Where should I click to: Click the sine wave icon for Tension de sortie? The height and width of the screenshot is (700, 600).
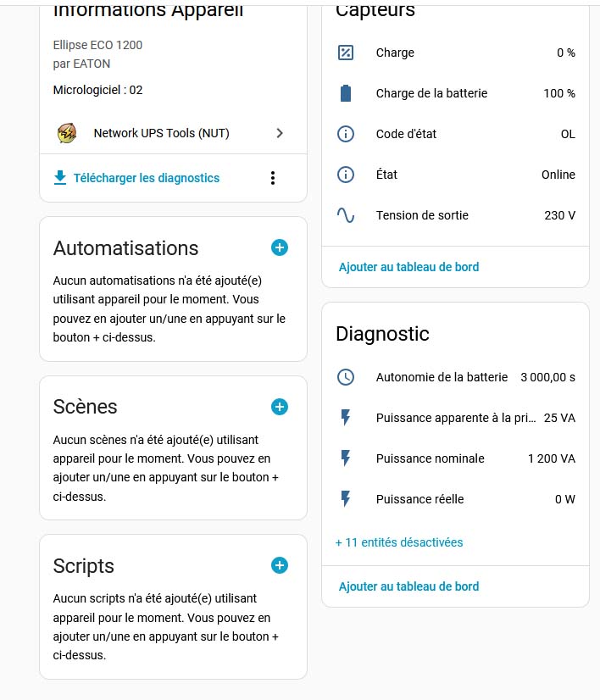pyautogui.click(x=346, y=215)
